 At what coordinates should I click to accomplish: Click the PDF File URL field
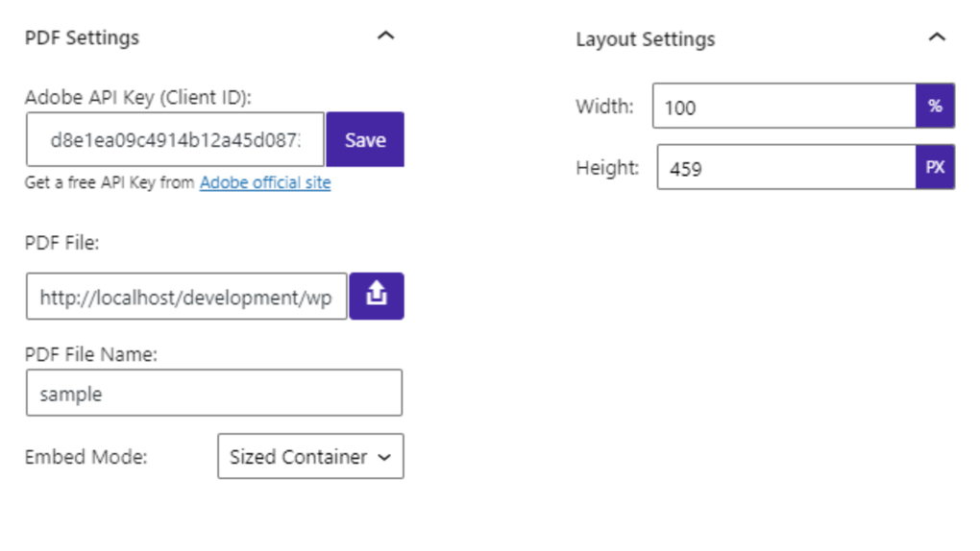185,297
